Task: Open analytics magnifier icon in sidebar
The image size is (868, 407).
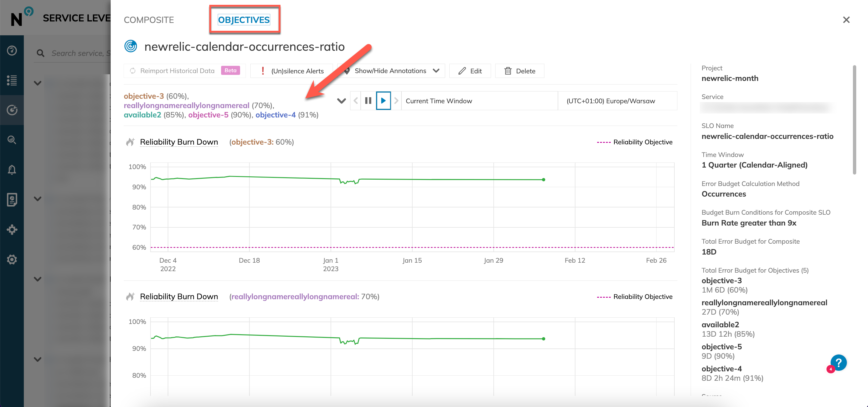Action: coord(12,139)
